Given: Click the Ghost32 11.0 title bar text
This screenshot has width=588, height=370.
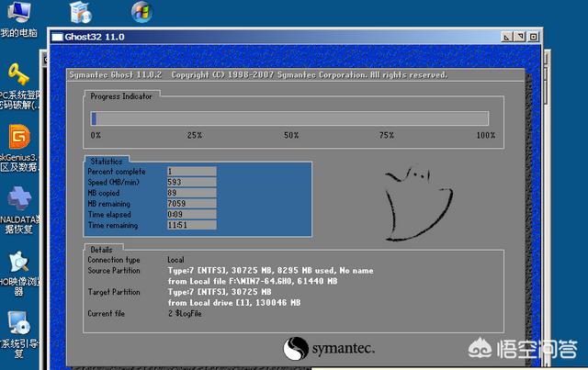Looking at the screenshot, I should pyautogui.click(x=95, y=37).
